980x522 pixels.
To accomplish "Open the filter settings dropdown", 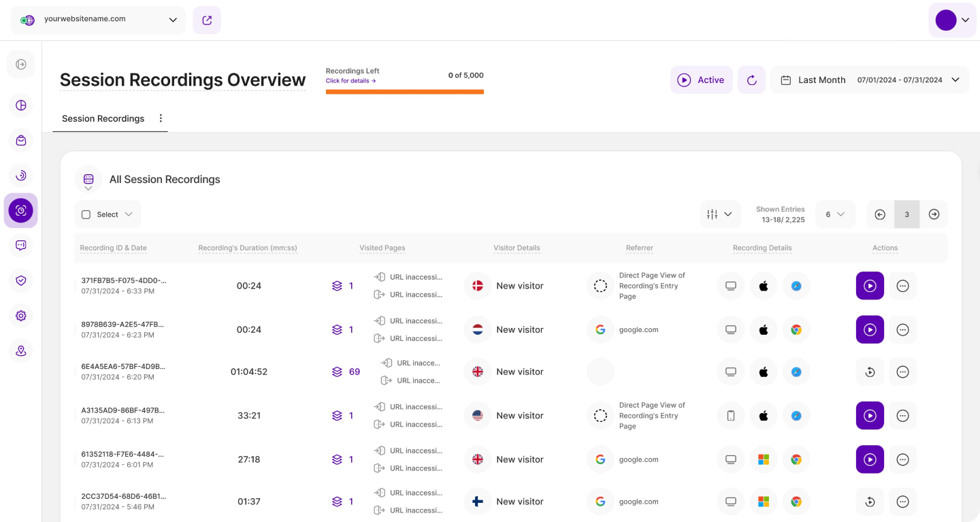I will (x=719, y=214).
